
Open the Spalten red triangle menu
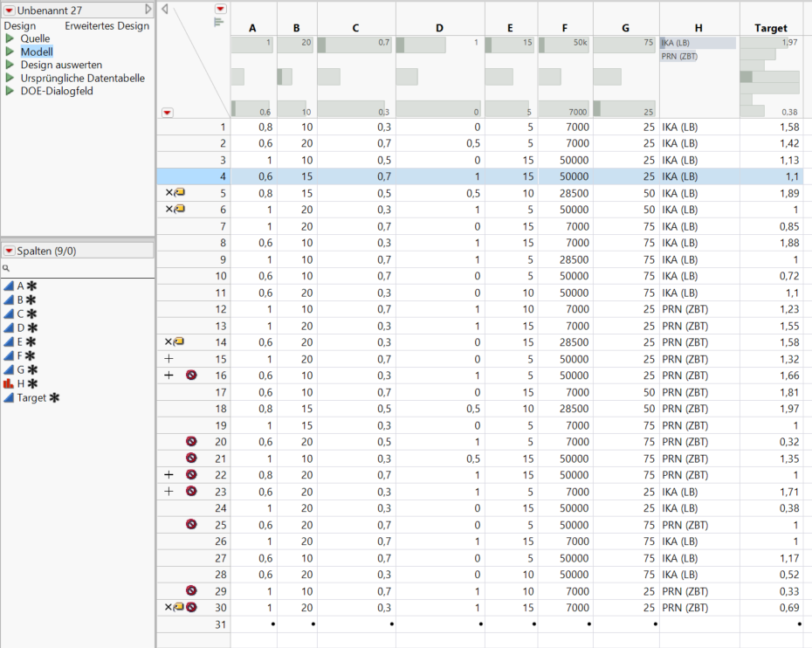[x=10, y=252]
